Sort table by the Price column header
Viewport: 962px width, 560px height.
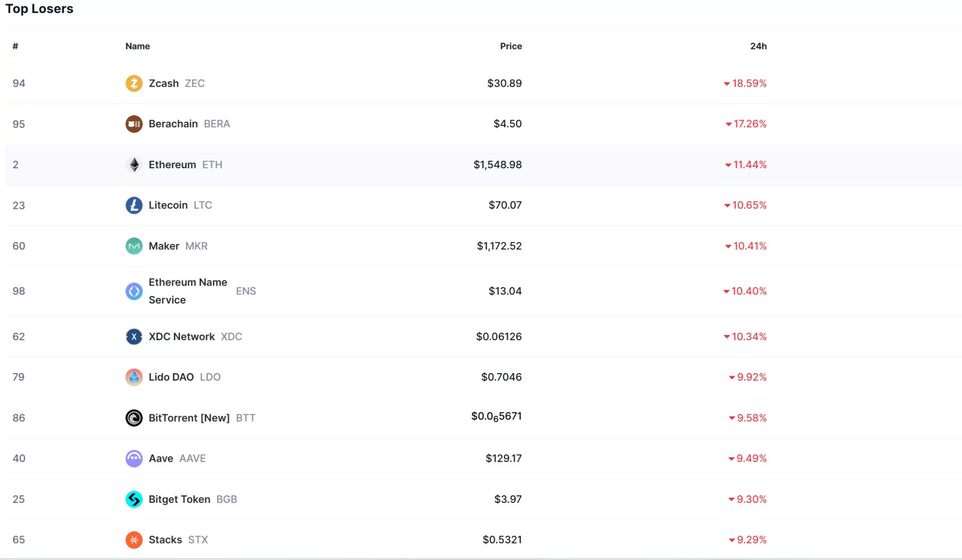tap(511, 46)
